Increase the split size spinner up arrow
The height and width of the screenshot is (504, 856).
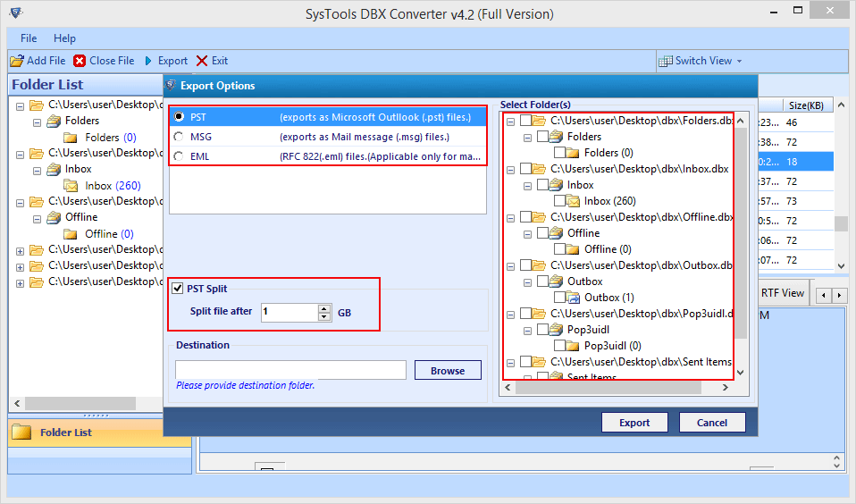pos(324,308)
